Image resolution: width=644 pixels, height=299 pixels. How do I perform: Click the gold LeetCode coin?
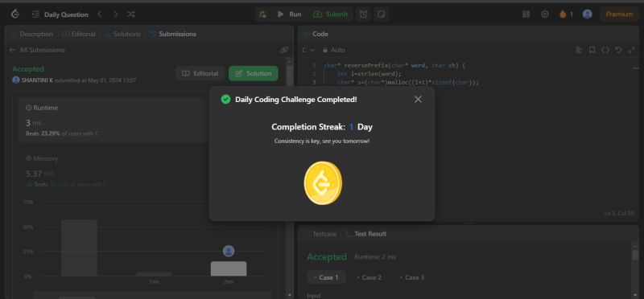coord(323,182)
